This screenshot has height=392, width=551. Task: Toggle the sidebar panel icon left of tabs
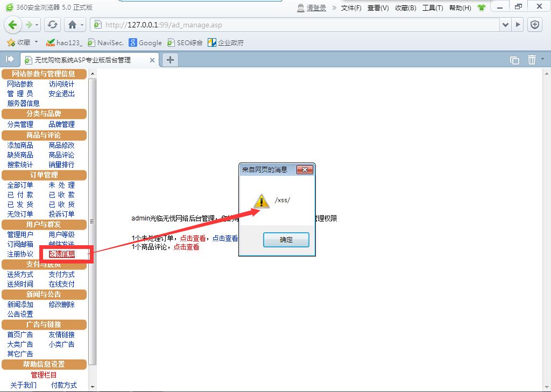tap(10, 59)
